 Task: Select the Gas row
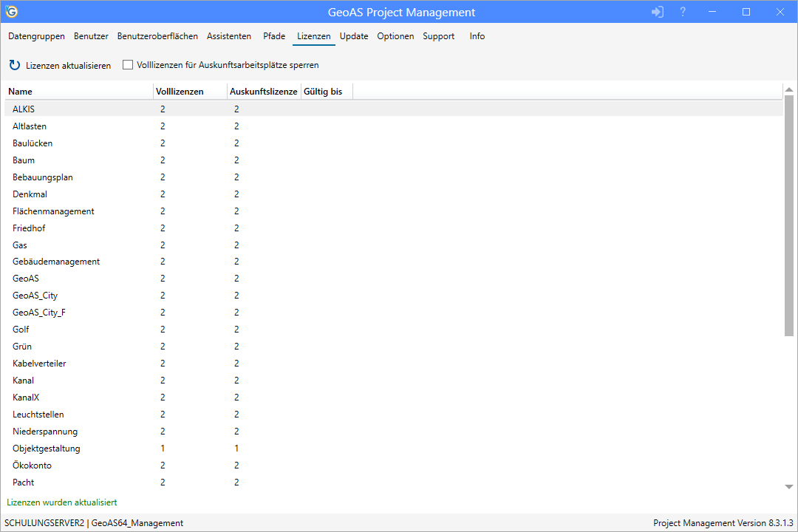[x=394, y=245]
